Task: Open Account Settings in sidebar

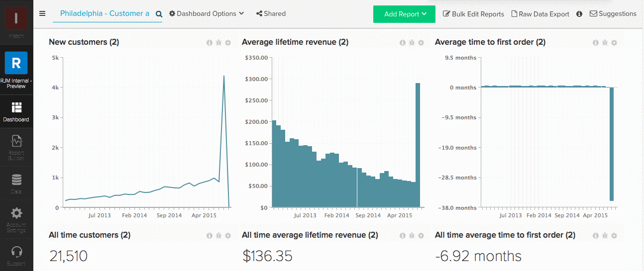Action: pos(16,219)
